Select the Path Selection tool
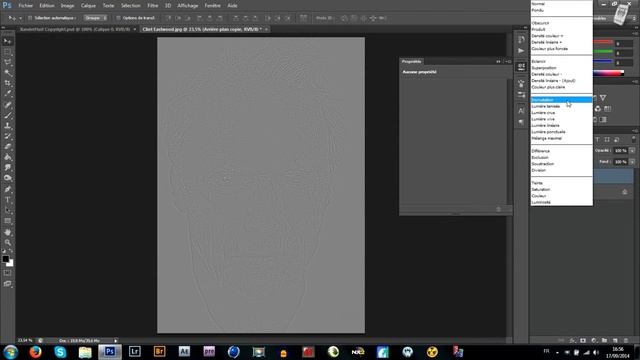The image size is (640, 360). coord(7,210)
